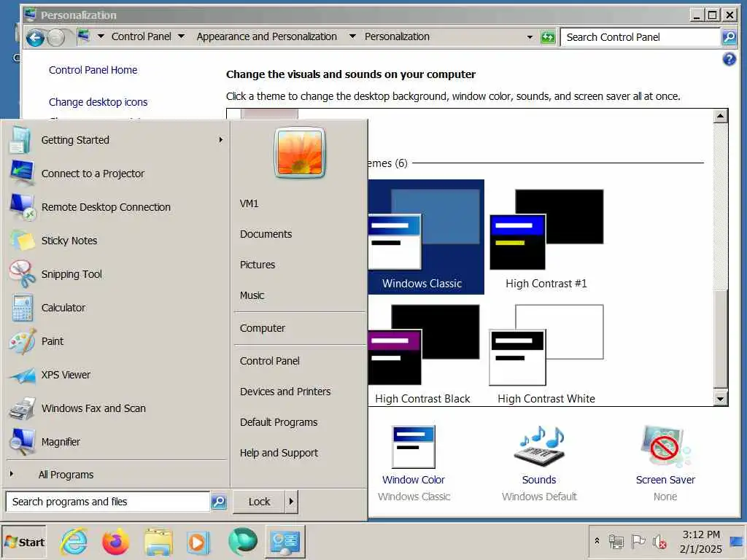Click the flower user account picture

[300, 153]
